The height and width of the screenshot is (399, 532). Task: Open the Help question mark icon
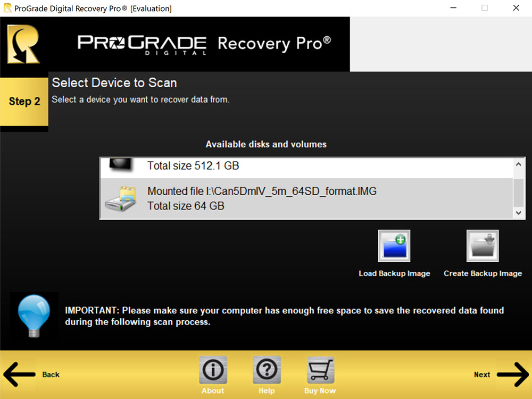pos(267,370)
